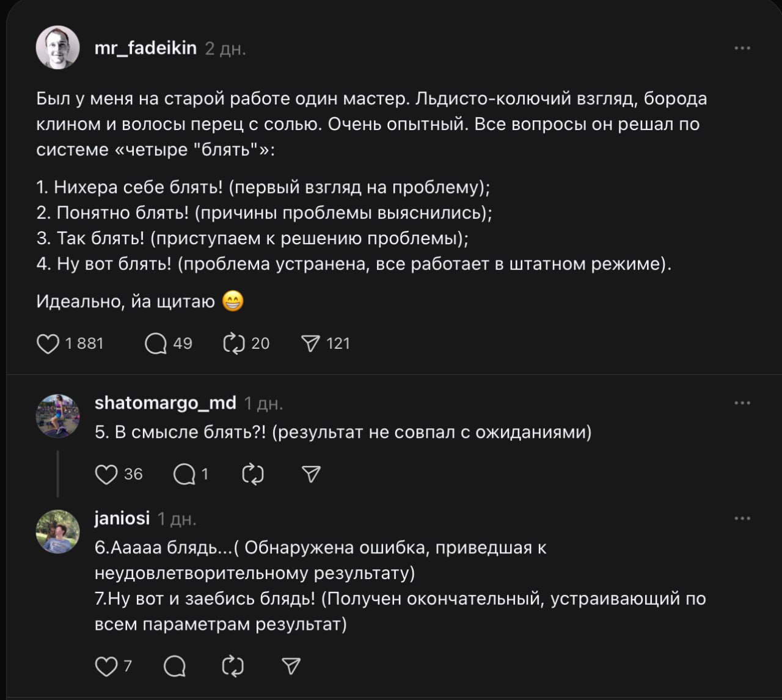Viewport: 782px width, 700px height.
Task: Repost janiosi's reply
Action: tap(233, 666)
